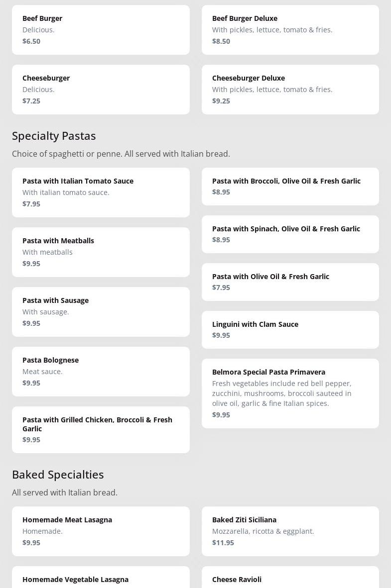Select Baked Ziti Siciliana
This screenshot has width=391, height=588.
[290, 531]
